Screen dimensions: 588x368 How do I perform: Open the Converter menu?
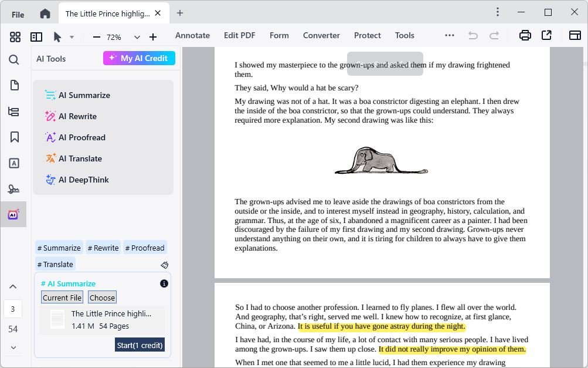click(x=321, y=36)
